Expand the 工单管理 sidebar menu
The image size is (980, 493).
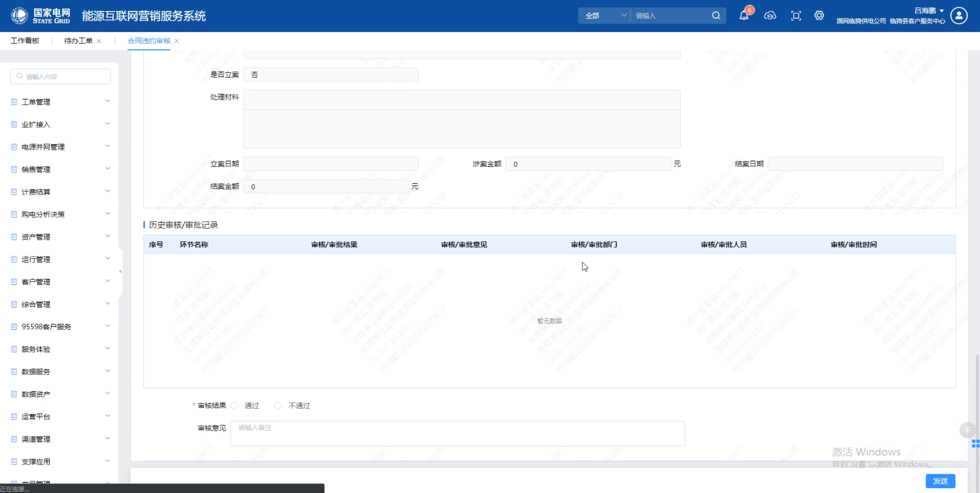click(60, 102)
